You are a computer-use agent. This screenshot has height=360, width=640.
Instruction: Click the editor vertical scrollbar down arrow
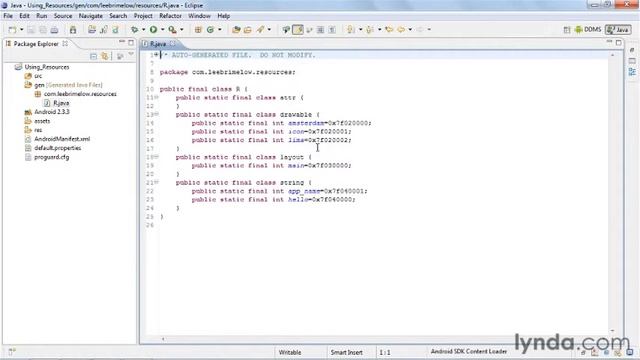612,331
